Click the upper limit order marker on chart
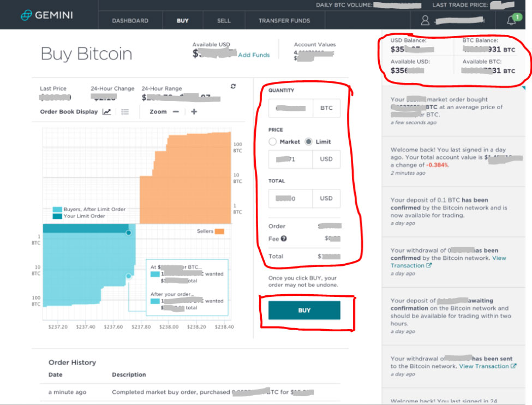The height and width of the screenshot is (405, 532). pos(129,233)
